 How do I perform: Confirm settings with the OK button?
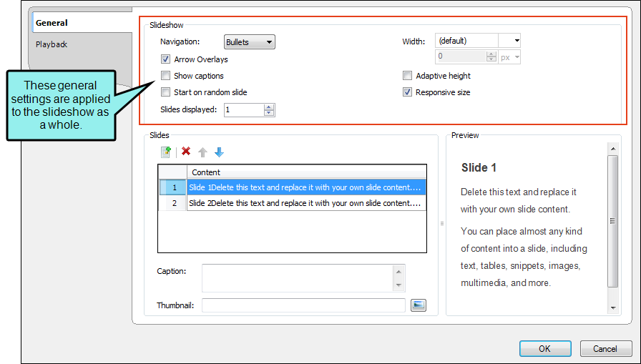click(x=545, y=348)
